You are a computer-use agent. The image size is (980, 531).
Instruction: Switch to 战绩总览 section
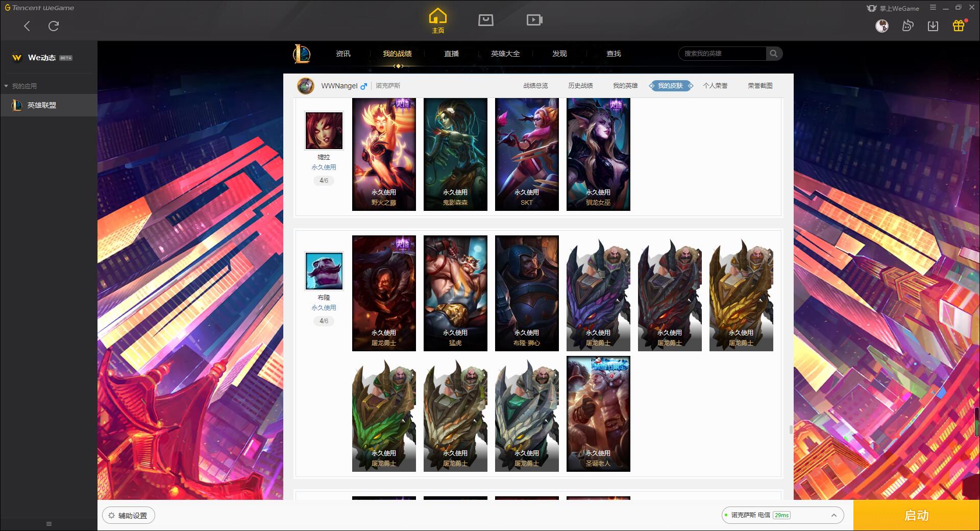(x=535, y=86)
